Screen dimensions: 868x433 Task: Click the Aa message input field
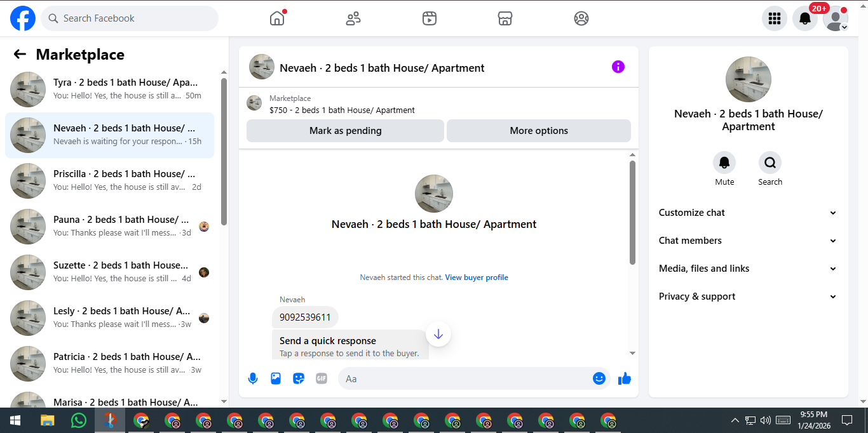coord(467,378)
